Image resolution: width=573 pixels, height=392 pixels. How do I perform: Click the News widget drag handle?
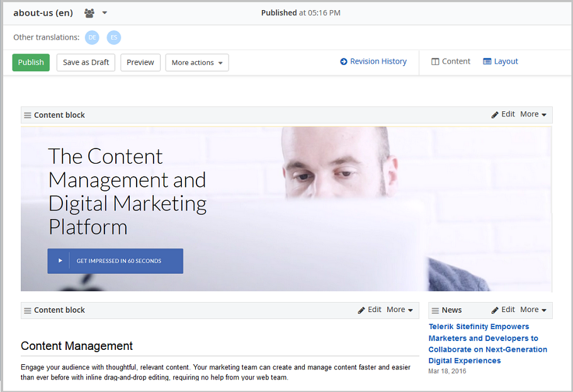coord(435,311)
